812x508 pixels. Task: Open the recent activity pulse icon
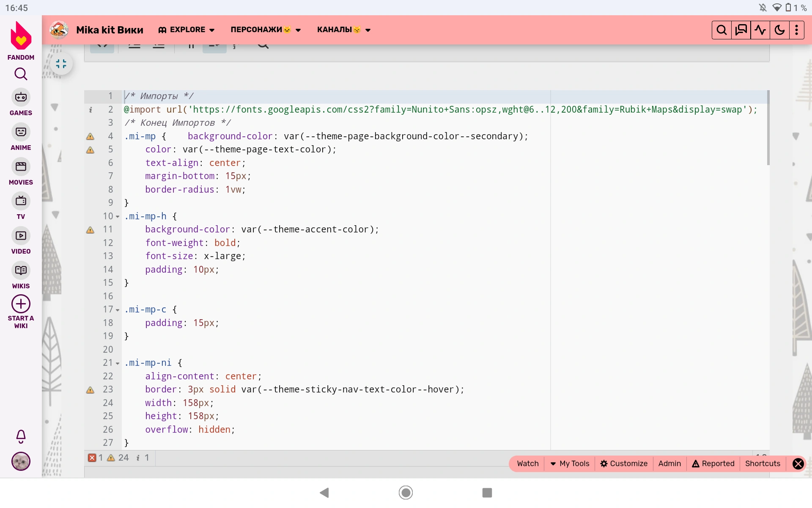[x=760, y=30]
